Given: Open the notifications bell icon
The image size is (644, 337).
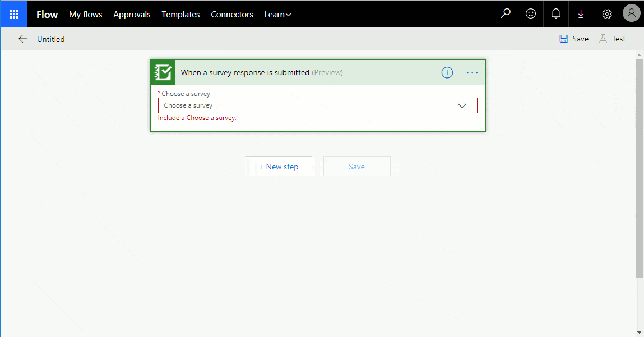Looking at the screenshot, I should pos(555,14).
